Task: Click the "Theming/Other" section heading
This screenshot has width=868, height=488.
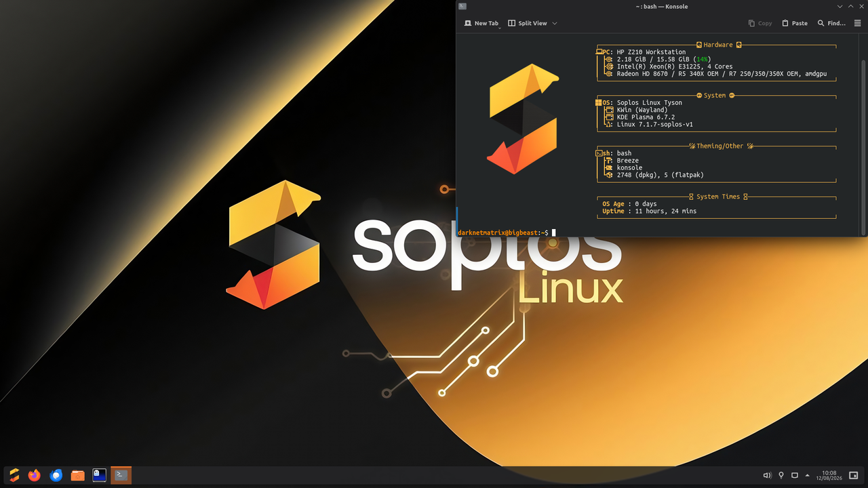Action: 720,146
